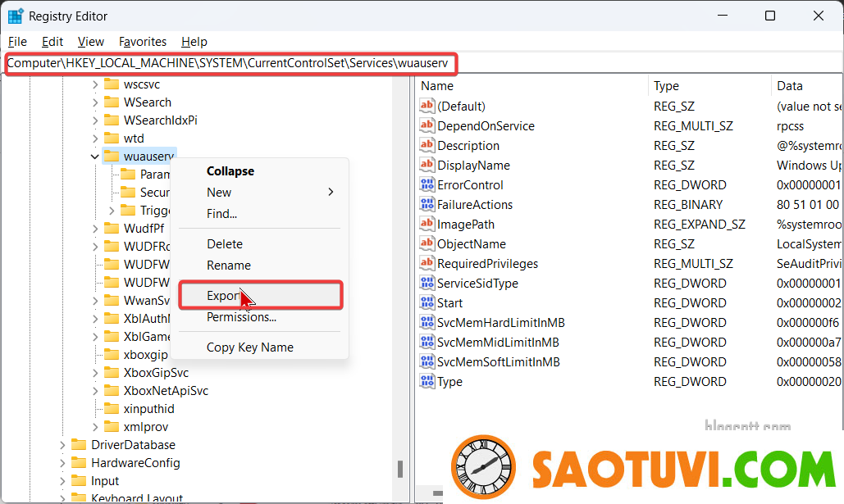Click the DependOnService value icon
844x504 pixels.
click(x=427, y=125)
